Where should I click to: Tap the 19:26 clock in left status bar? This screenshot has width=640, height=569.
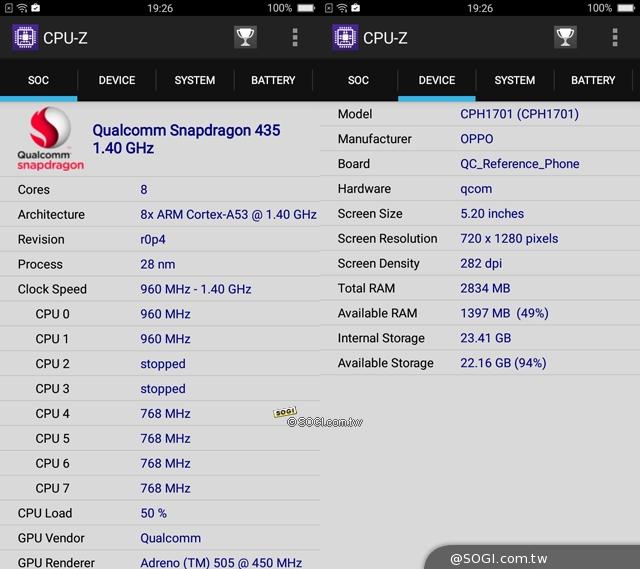pyautogui.click(x=160, y=8)
